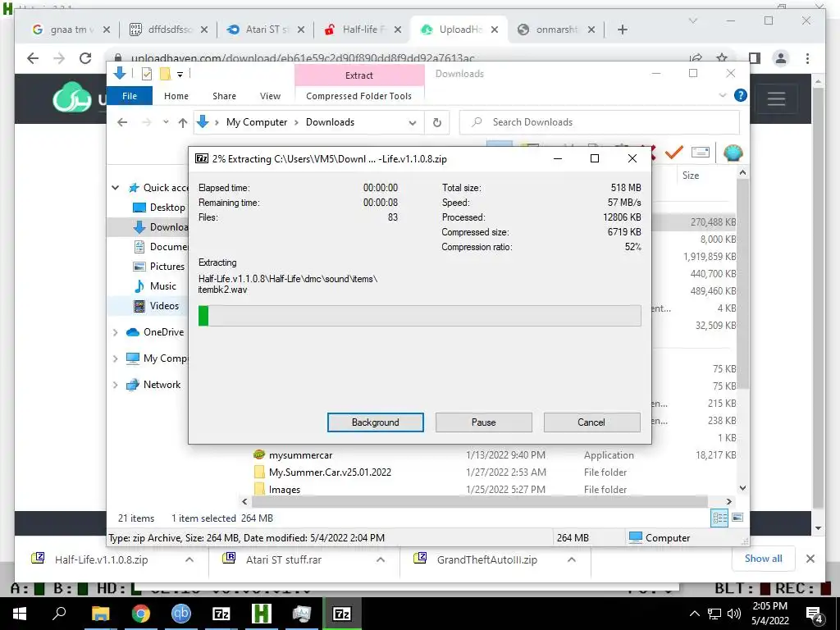
Task: Open the Chrome profile avatar
Action: coord(781,58)
